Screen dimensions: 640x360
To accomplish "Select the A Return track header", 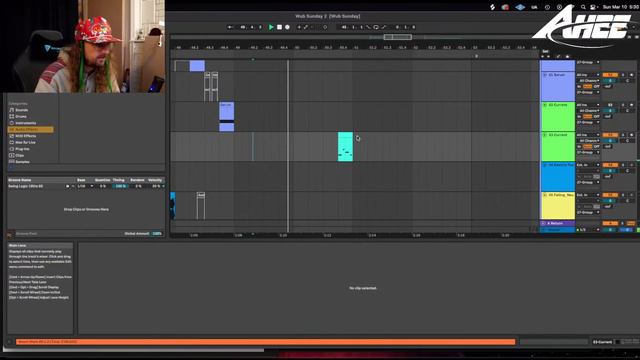I will point(558,223).
